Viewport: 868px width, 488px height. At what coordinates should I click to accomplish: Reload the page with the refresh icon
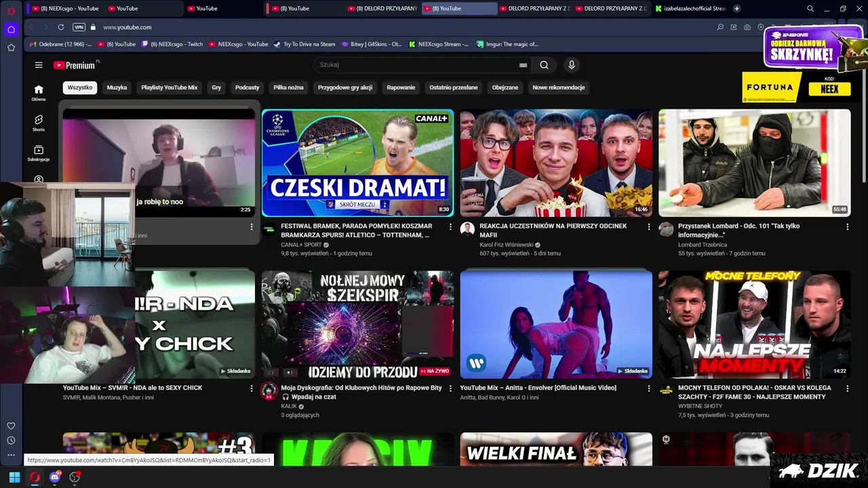click(x=61, y=27)
